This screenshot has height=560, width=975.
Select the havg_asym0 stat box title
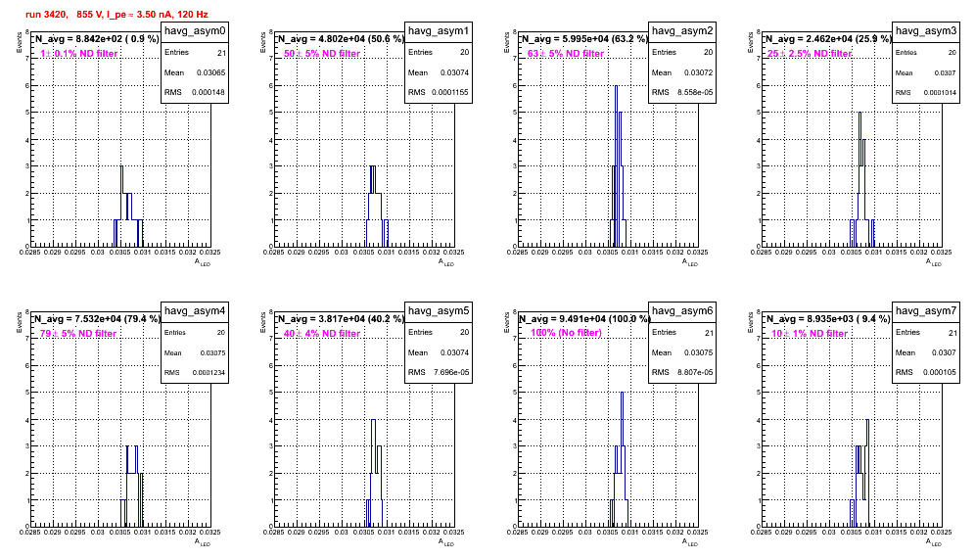[195, 30]
